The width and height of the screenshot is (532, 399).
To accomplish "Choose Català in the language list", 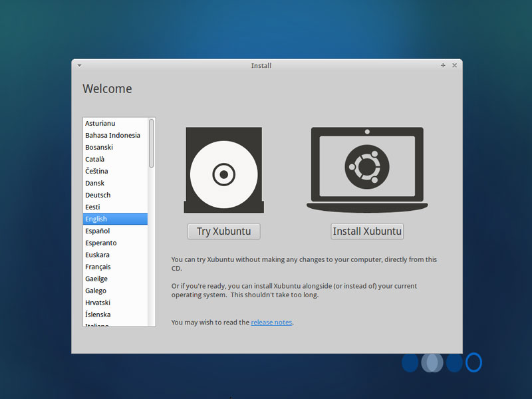I will 94,159.
